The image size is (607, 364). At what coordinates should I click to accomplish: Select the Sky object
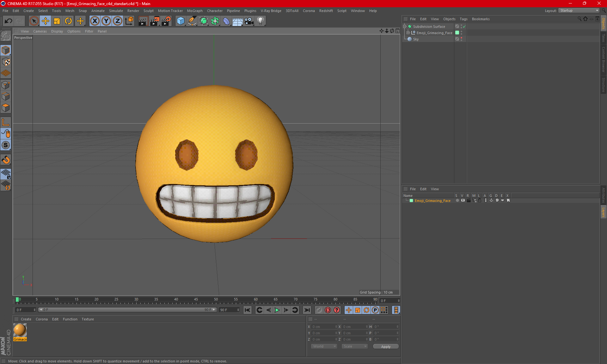tap(416, 39)
